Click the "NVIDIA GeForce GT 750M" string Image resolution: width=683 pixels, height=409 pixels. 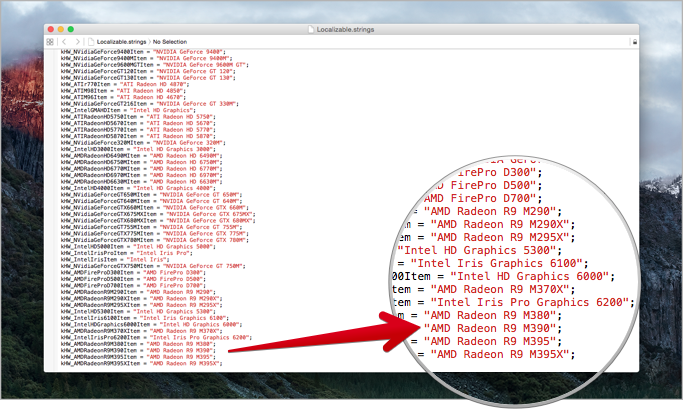(202, 267)
